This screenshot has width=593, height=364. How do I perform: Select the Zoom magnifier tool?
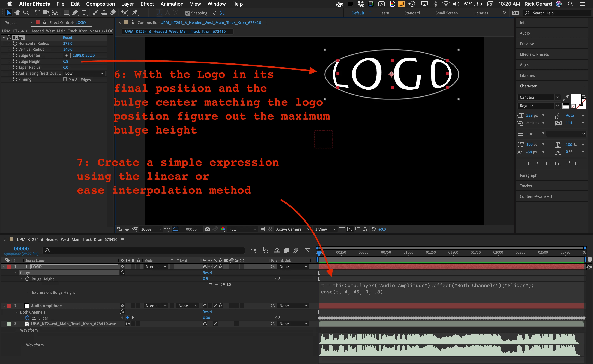(x=26, y=13)
